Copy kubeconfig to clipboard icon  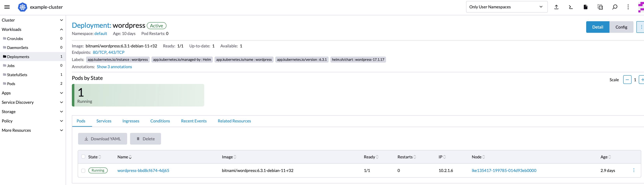600,7
